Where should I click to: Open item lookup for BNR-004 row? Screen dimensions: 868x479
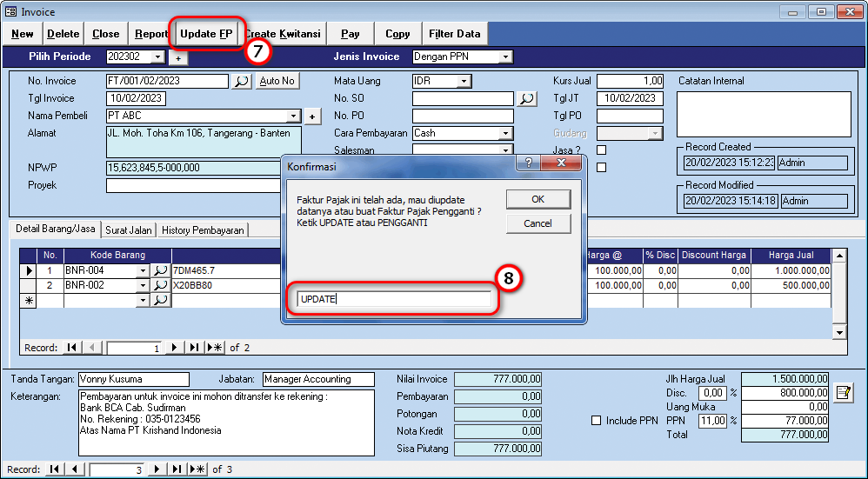161,270
